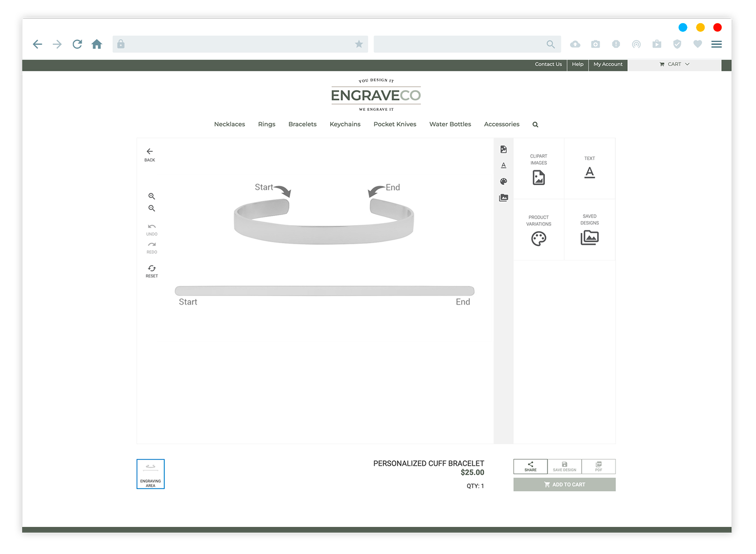The image size is (756, 554).
Task: Select the Engraving Area thumbnail
Action: click(x=151, y=474)
